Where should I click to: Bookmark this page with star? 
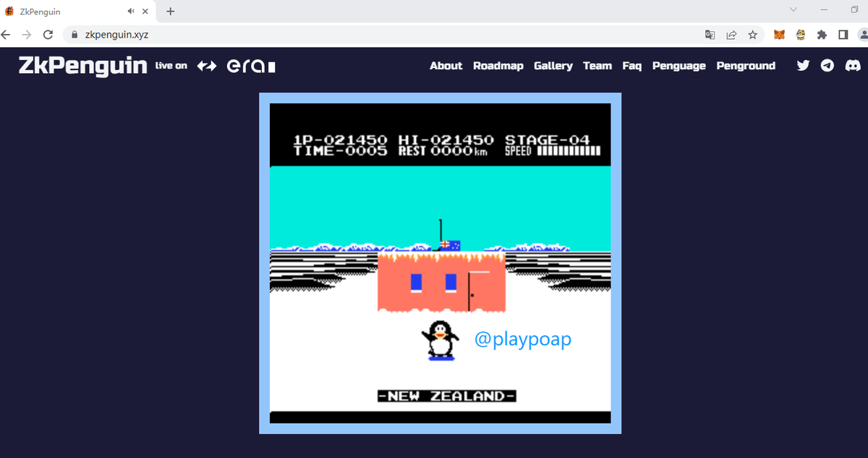[752, 34]
